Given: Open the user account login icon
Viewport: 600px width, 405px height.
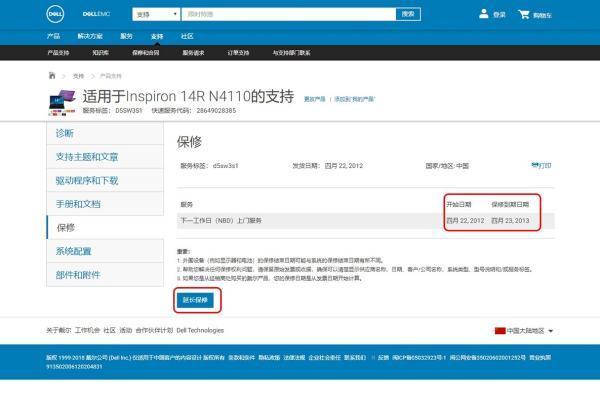Looking at the screenshot, I should pyautogui.click(x=484, y=14).
